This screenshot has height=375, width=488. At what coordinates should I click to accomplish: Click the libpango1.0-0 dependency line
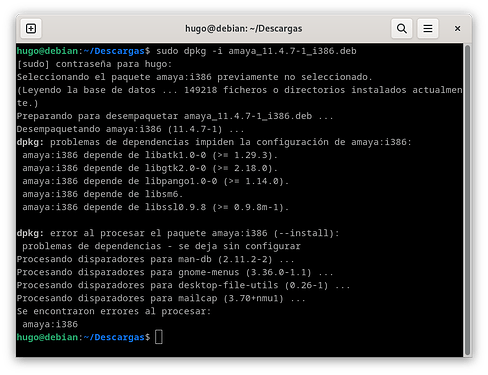coord(155,181)
